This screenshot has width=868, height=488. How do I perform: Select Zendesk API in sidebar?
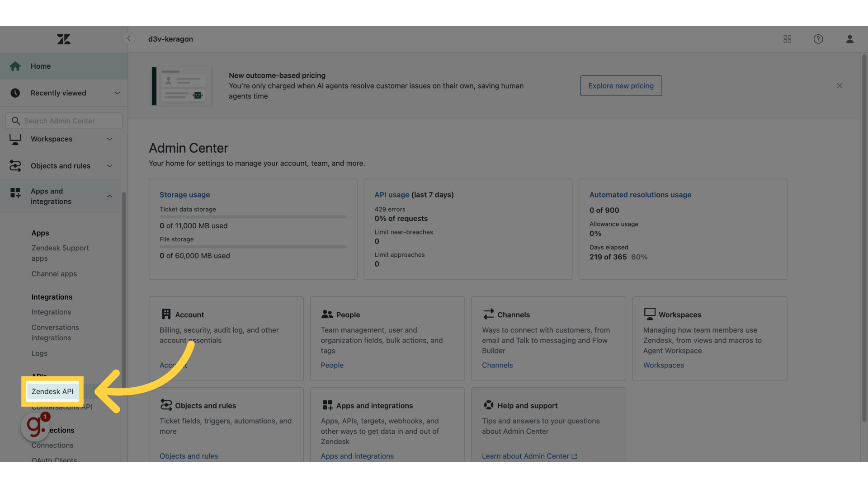click(52, 392)
